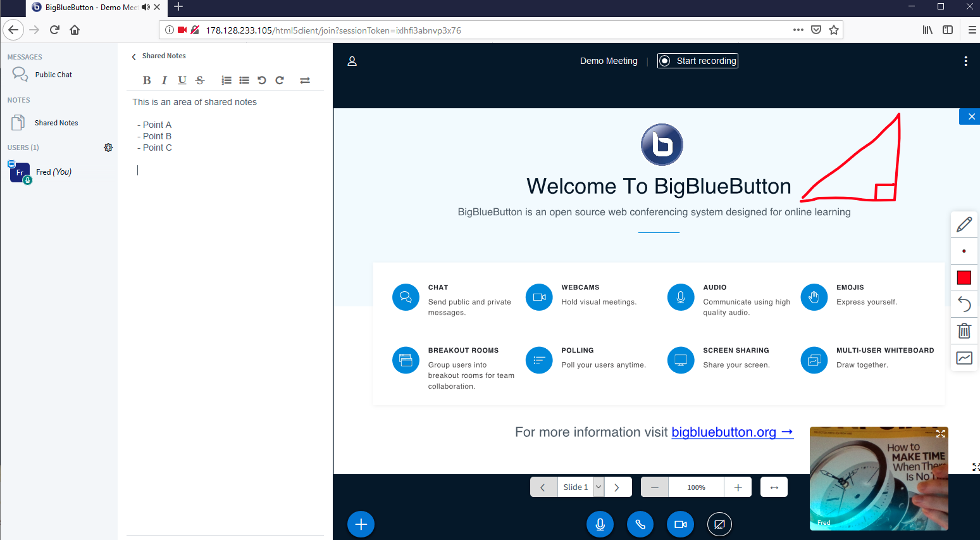980x540 pixels.
Task: Toggle the Firefox sidebar
Action: point(948,30)
